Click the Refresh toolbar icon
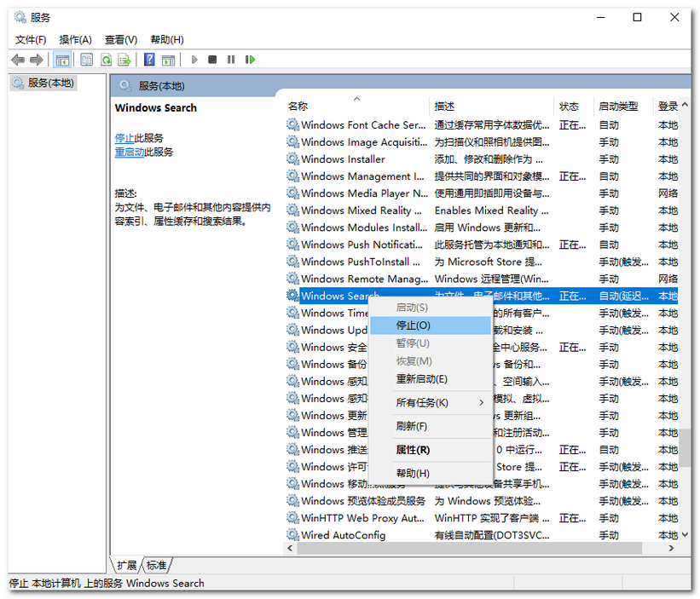700x599 pixels. (106, 60)
